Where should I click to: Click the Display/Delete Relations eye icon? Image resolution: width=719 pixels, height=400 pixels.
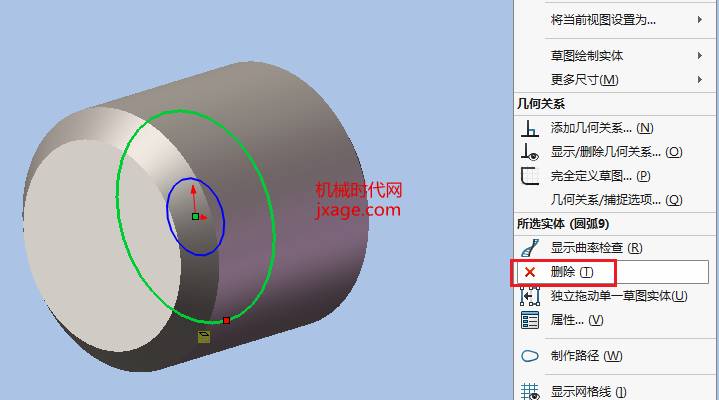coord(530,152)
